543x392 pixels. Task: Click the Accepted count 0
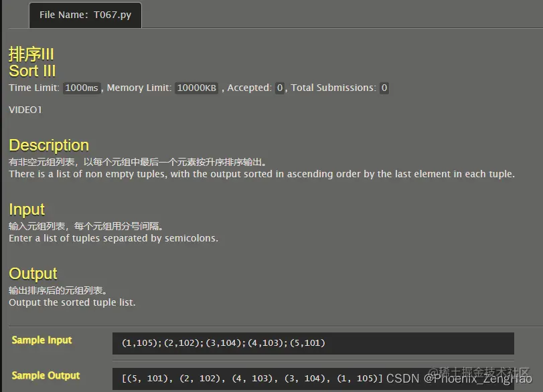click(x=280, y=88)
